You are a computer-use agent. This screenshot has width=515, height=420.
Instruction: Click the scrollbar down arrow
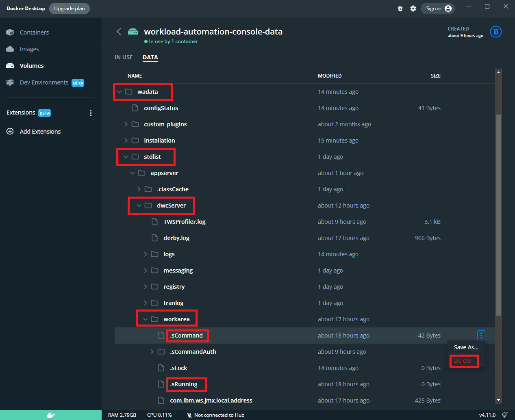coord(498,400)
